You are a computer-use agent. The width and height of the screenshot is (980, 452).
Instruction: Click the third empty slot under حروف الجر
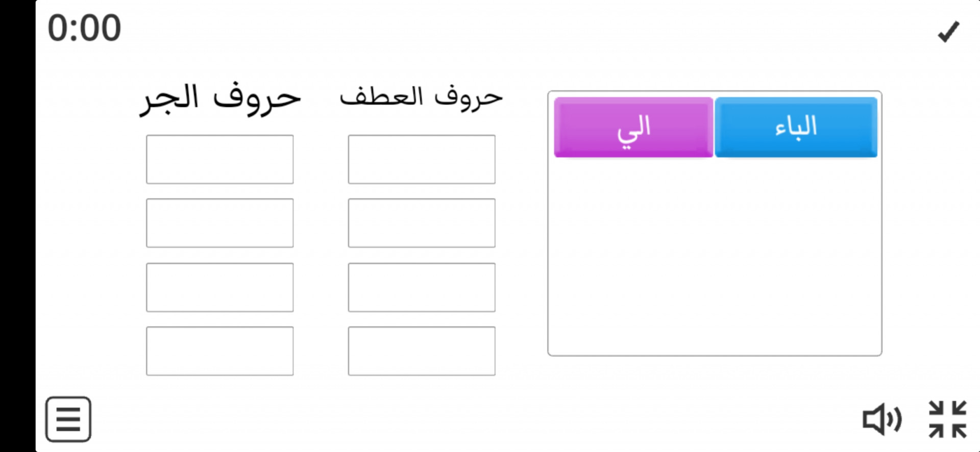point(220,287)
